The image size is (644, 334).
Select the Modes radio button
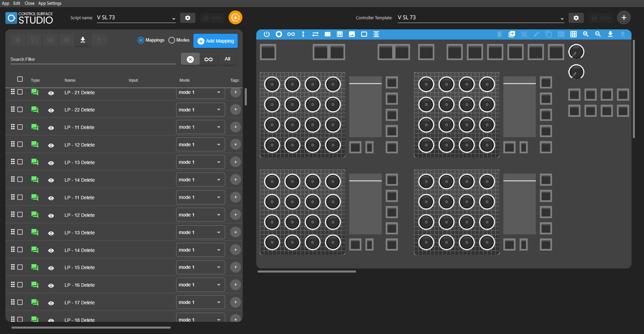[x=172, y=40]
